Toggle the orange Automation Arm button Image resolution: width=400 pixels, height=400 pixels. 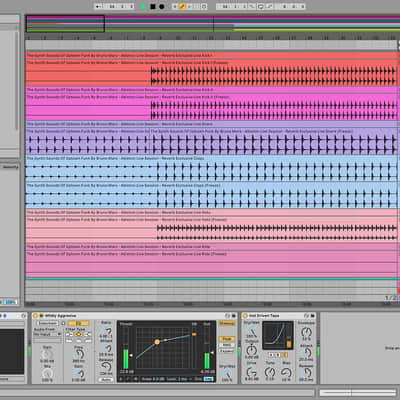click(182, 6)
